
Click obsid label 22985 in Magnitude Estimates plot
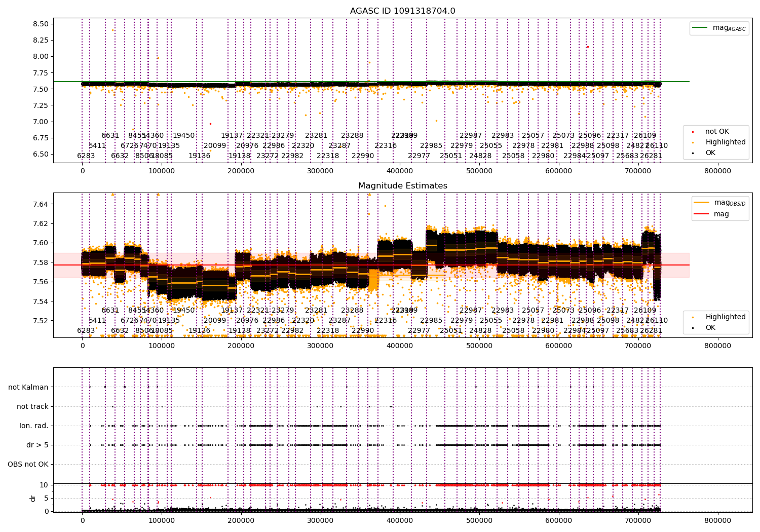click(x=431, y=321)
